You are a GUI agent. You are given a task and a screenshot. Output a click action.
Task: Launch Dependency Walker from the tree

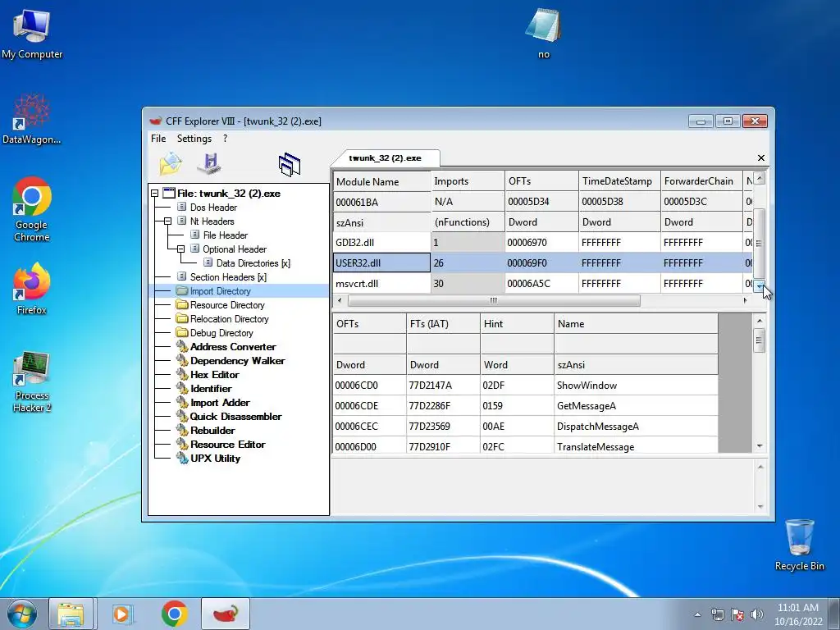(237, 361)
